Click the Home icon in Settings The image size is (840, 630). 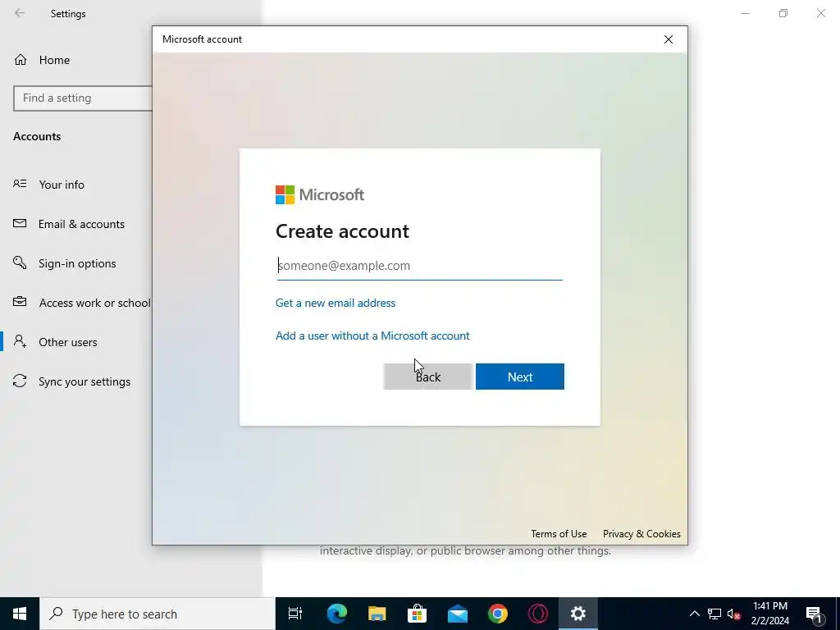(x=21, y=59)
